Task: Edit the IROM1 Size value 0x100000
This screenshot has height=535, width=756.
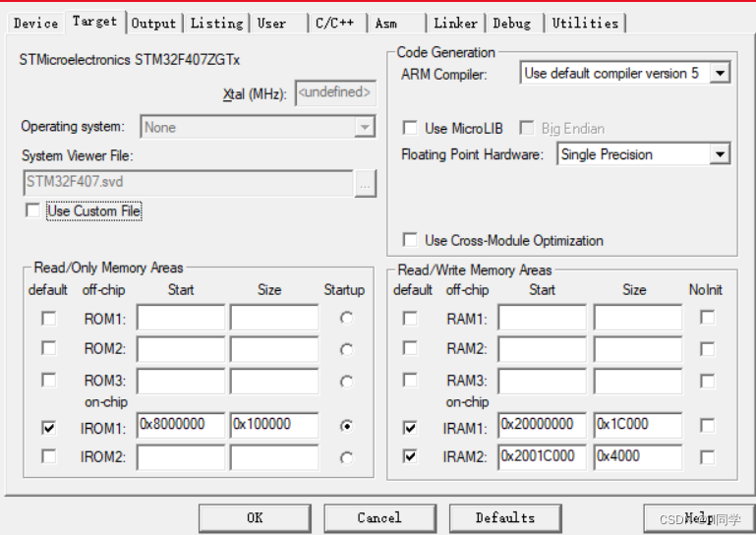Action: coord(274,425)
